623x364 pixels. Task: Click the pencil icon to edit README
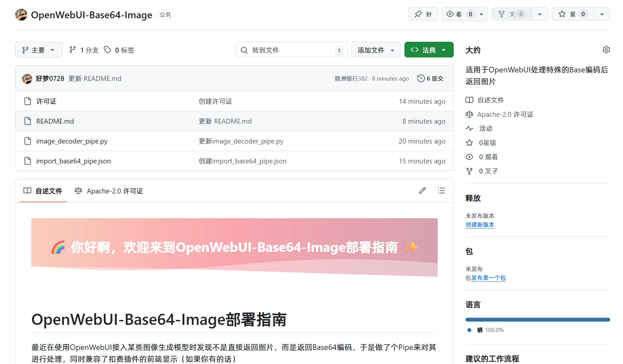422,190
